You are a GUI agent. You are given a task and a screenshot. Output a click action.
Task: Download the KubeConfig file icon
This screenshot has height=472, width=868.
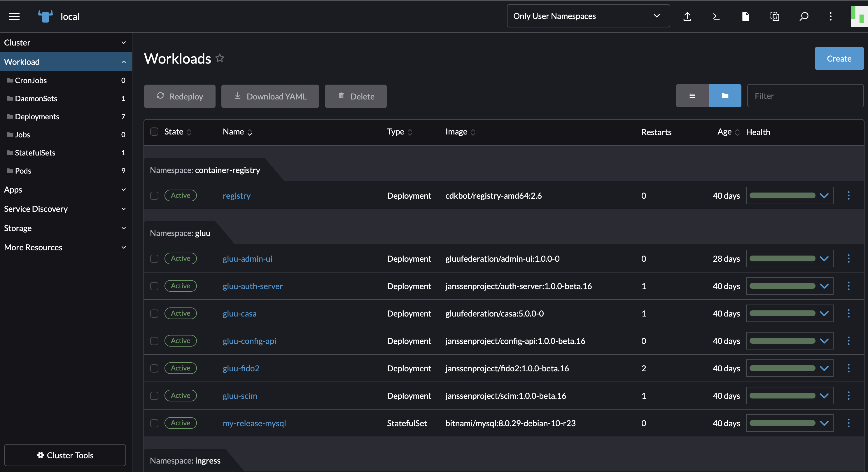click(745, 16)
